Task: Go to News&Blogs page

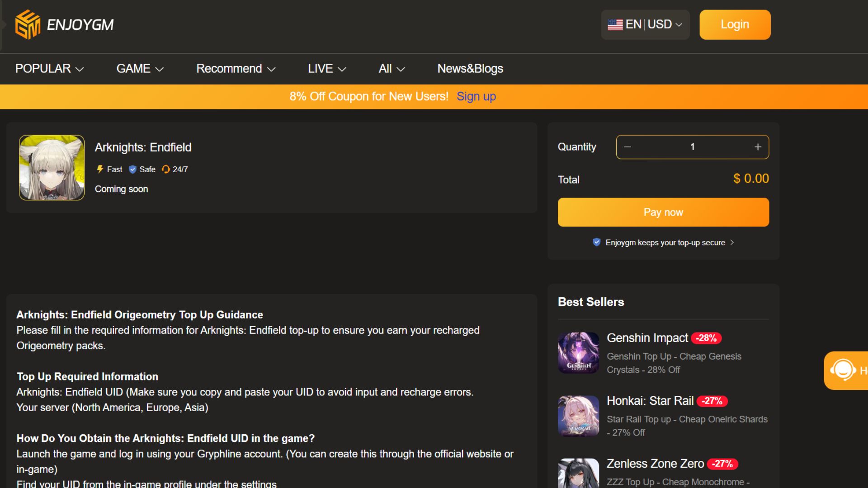Action: pos(470,69)
